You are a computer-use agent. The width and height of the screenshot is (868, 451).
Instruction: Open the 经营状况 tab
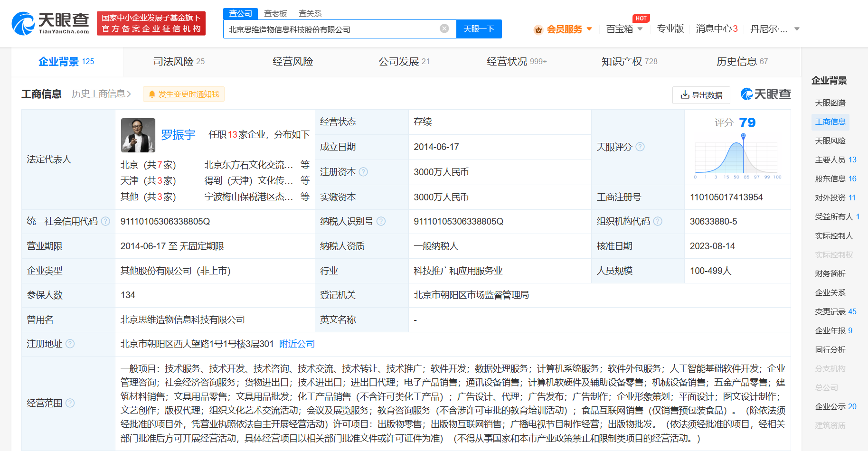(517, 62)
